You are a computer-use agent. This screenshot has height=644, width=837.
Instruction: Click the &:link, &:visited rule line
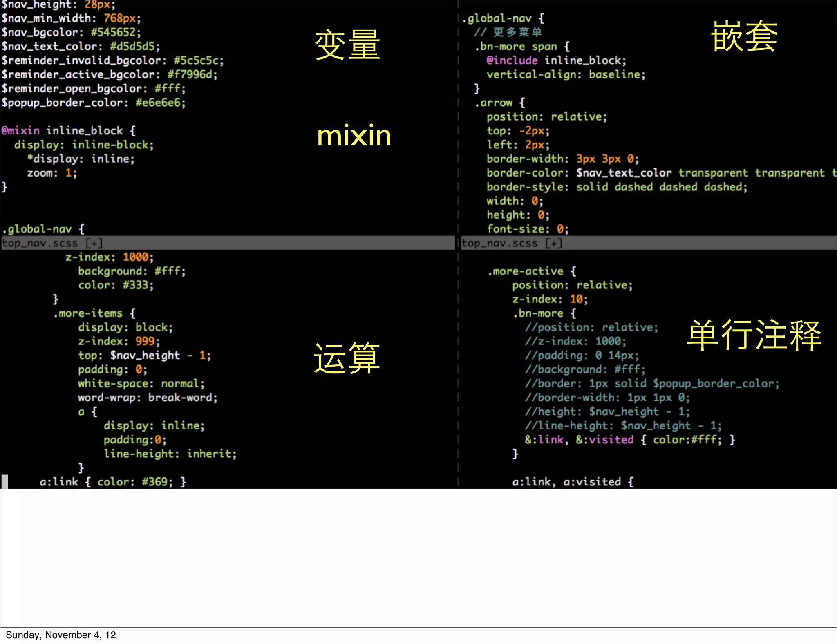[630, 440]
